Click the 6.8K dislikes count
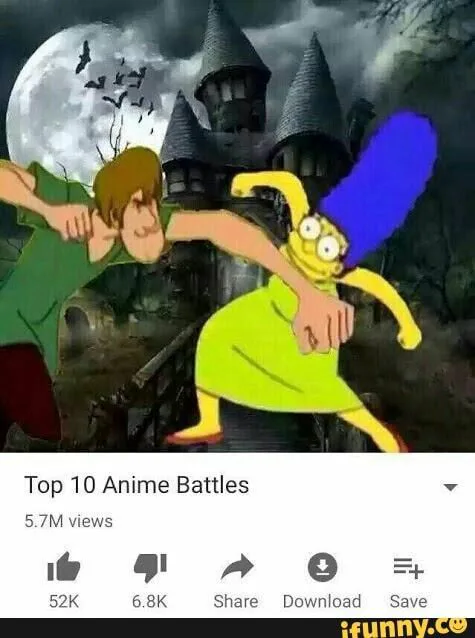 tap(150, 601)
